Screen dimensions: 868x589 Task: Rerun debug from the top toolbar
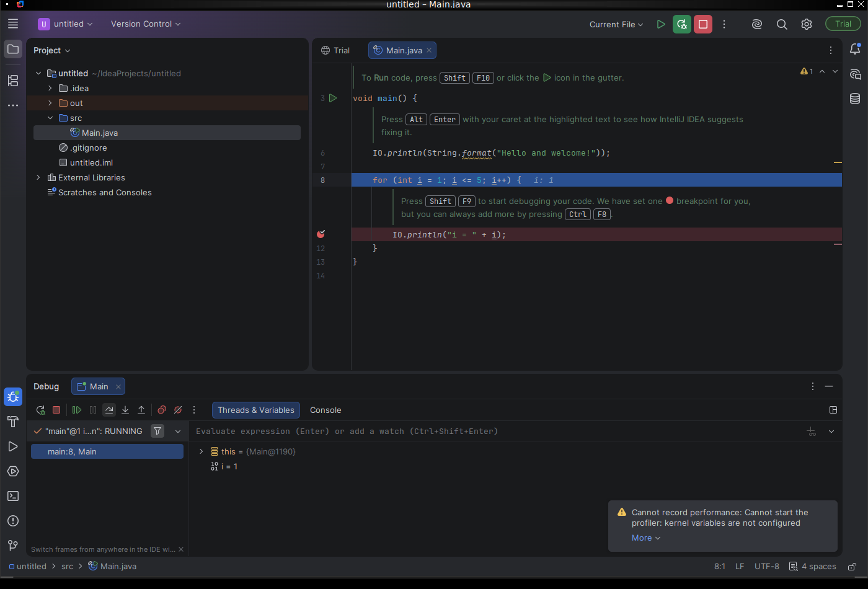[x=682, y=24]
